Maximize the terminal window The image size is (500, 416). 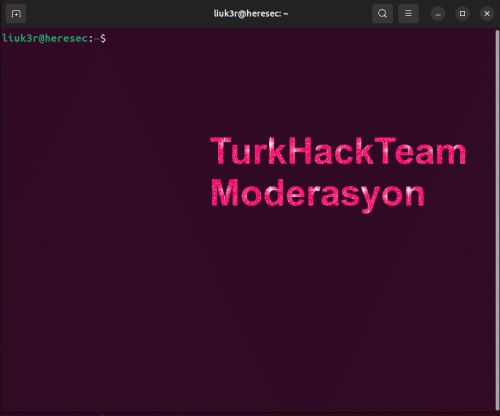pos(462,14)
